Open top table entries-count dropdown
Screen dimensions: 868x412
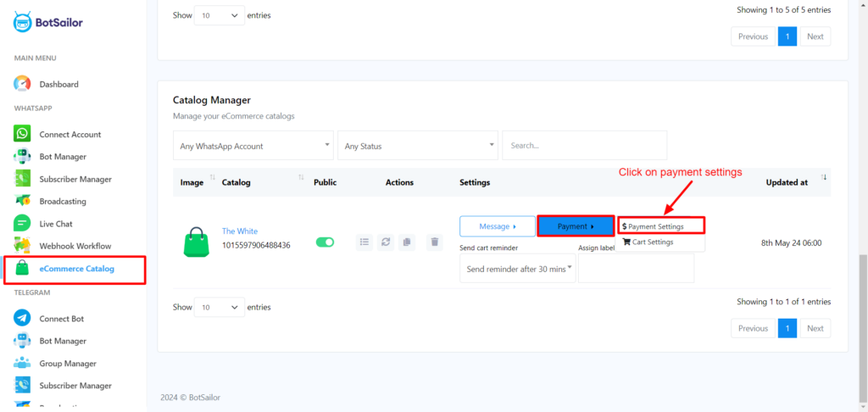pos(220,15)
